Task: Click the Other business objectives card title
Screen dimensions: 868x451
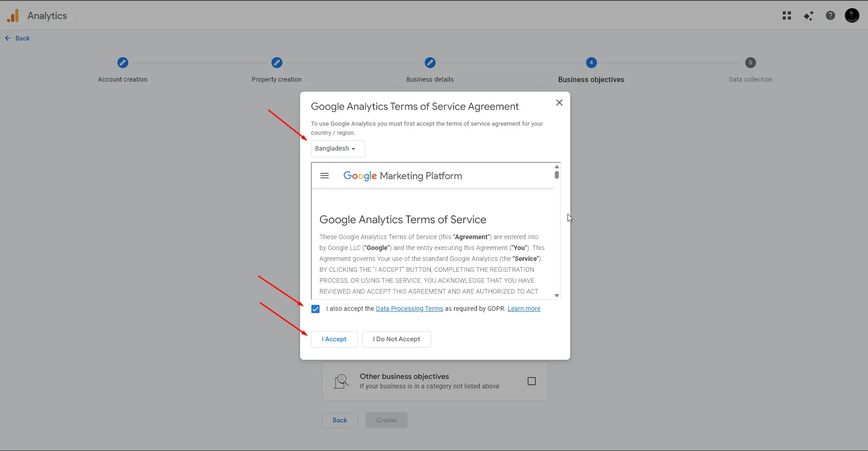Action: pos(404,377)
